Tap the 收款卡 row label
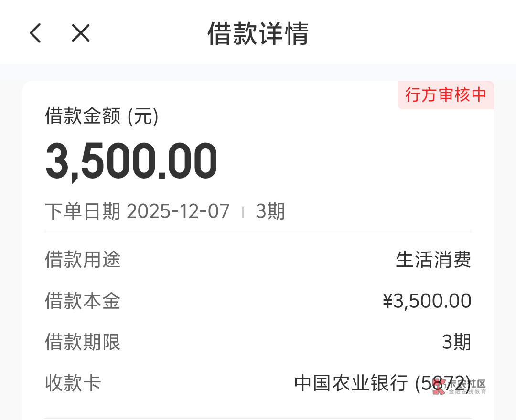Image resolution: width=516 pixels, height=420 pixels. [73, 383]
